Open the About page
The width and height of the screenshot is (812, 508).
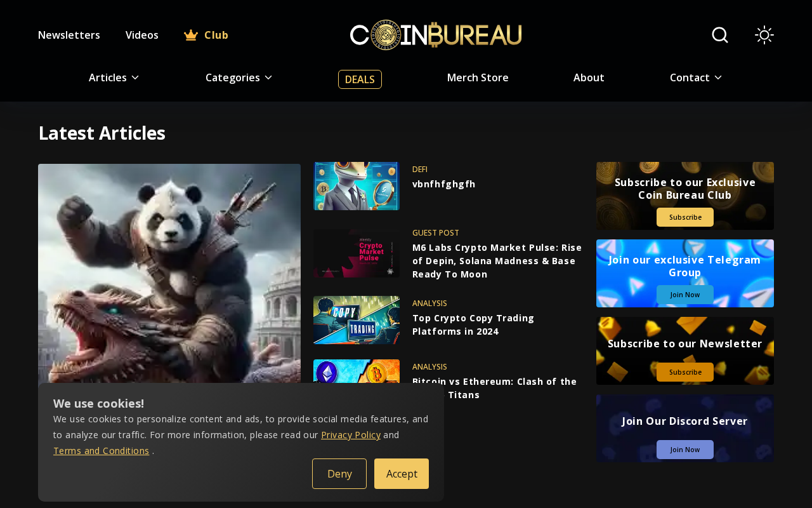pos(589,77)
